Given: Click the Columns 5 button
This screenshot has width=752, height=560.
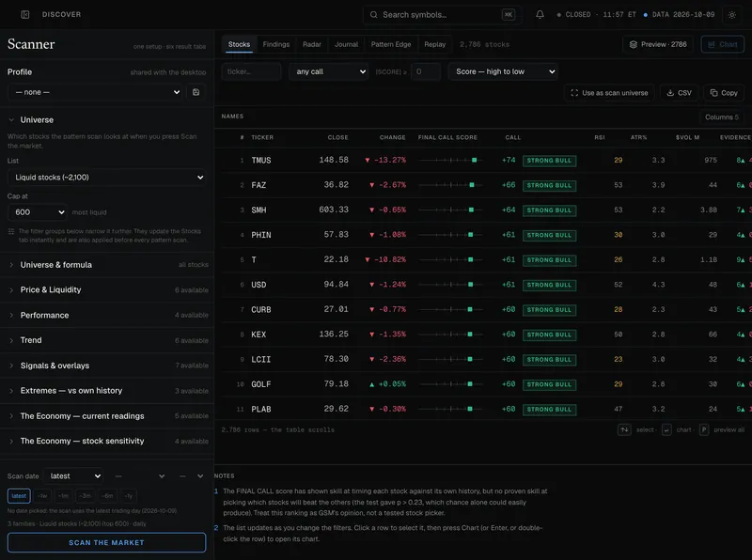Looking at the screenshot, I should point(722,117).
